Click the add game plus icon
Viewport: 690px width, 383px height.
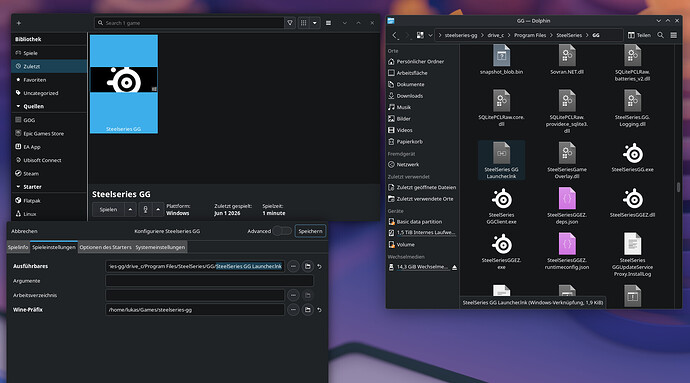18,23
